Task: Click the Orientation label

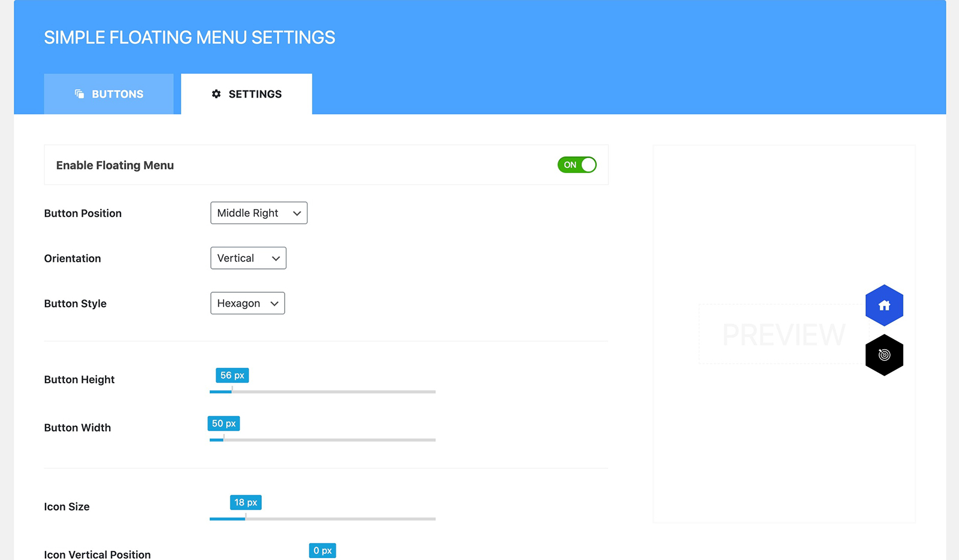Action: click(73, 259)
